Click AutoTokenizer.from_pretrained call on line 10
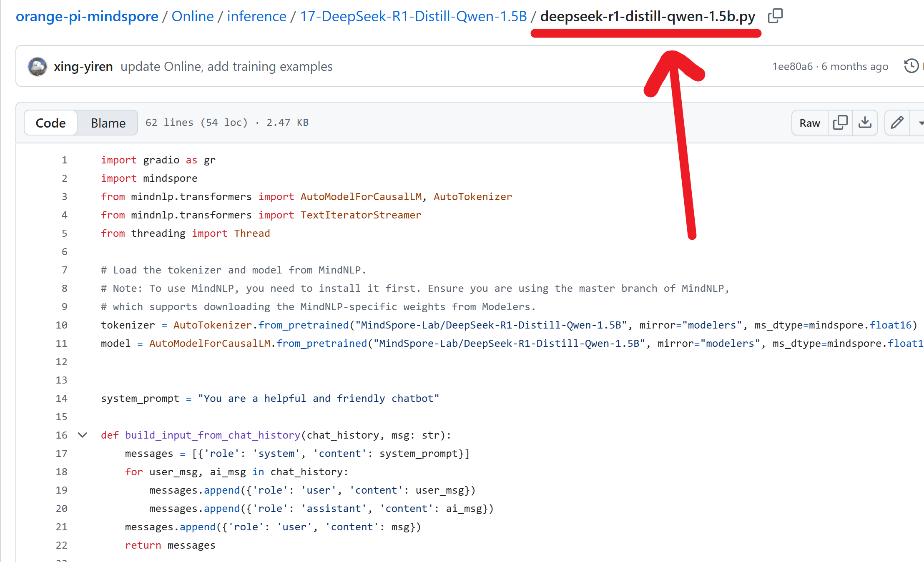The width and height of the screenshot is (924, 562). (x=261, y=325)
